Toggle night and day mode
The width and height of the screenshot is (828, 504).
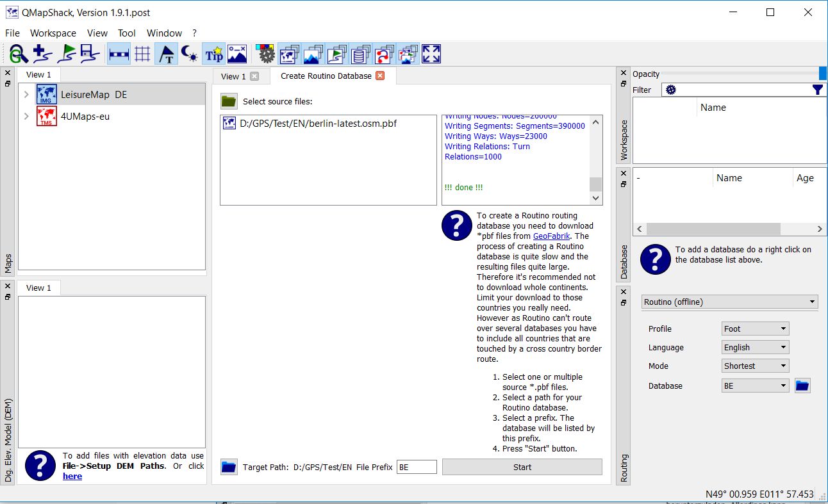[190, 54]
